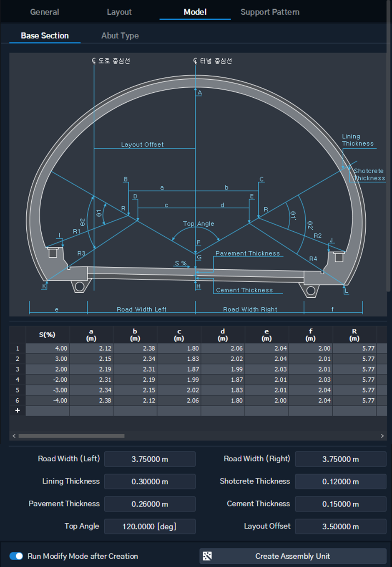
Task: Select the R (m) column header
Action: (x=354, y=335)
